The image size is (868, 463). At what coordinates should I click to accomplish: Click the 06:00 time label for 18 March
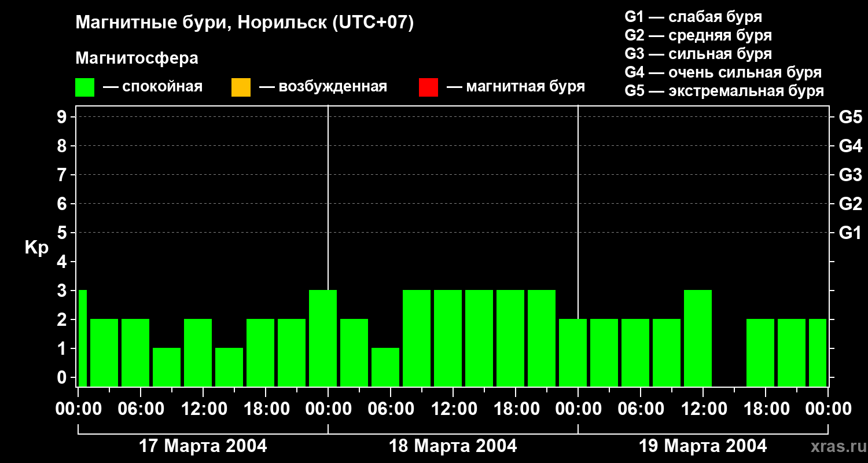pyautogui.click(x=391, y=409)
